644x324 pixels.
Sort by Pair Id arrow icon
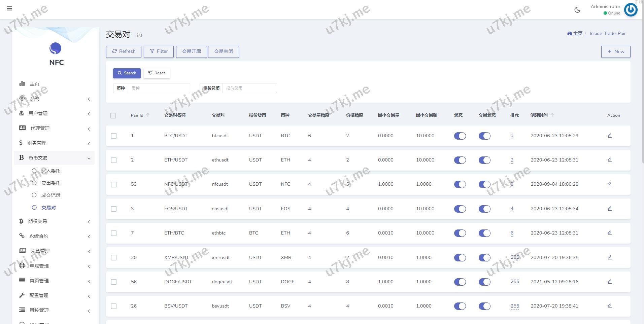[x=148, y=115]
